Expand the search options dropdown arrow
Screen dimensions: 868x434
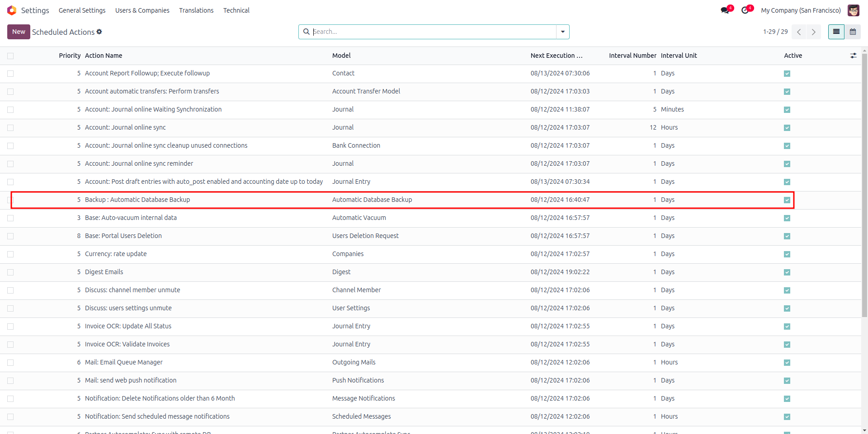(563, 32)
